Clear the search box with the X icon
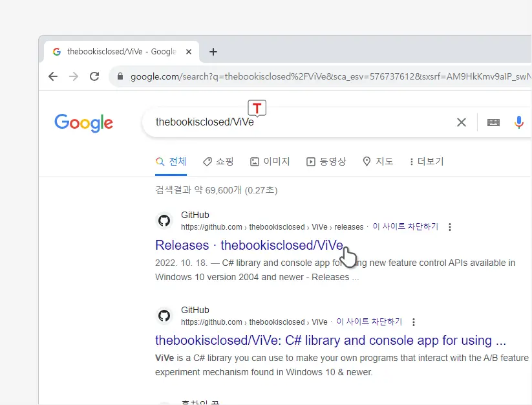The width and height of the screenshot is (532, 405). [x=461, y=122]
